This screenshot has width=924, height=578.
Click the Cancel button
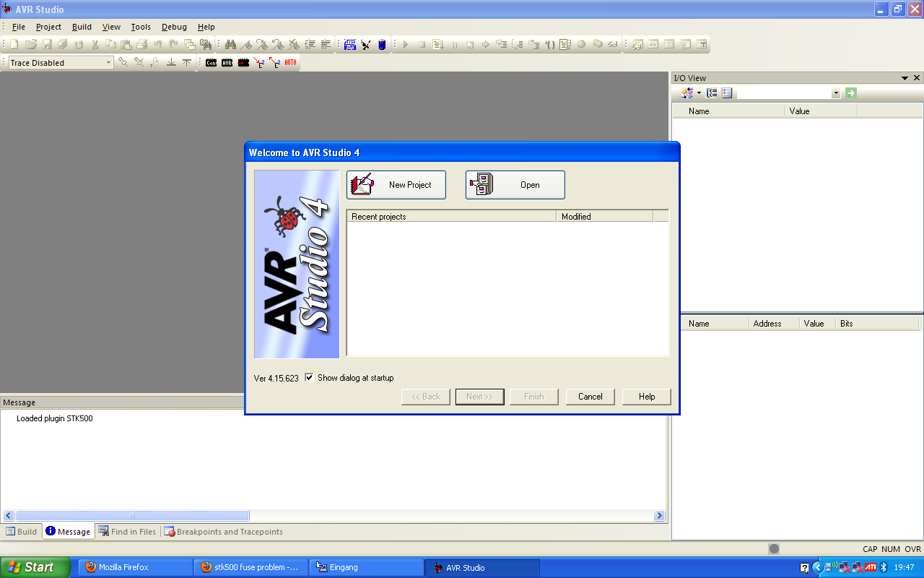point(590,397)
